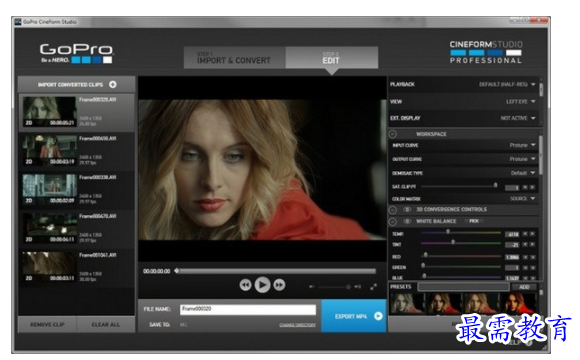Click the plus icon beside Import Converted Clips
The height and width of the screenshot is (360, 580).
(x=113, y=84)
